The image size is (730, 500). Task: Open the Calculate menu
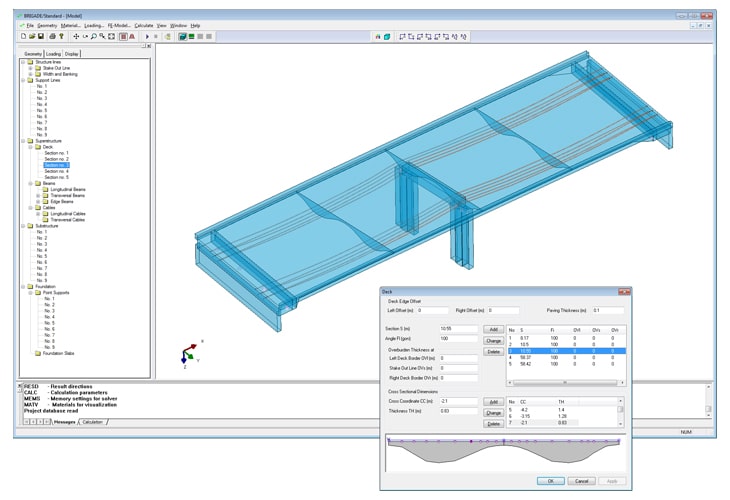(x=144, y=25)
